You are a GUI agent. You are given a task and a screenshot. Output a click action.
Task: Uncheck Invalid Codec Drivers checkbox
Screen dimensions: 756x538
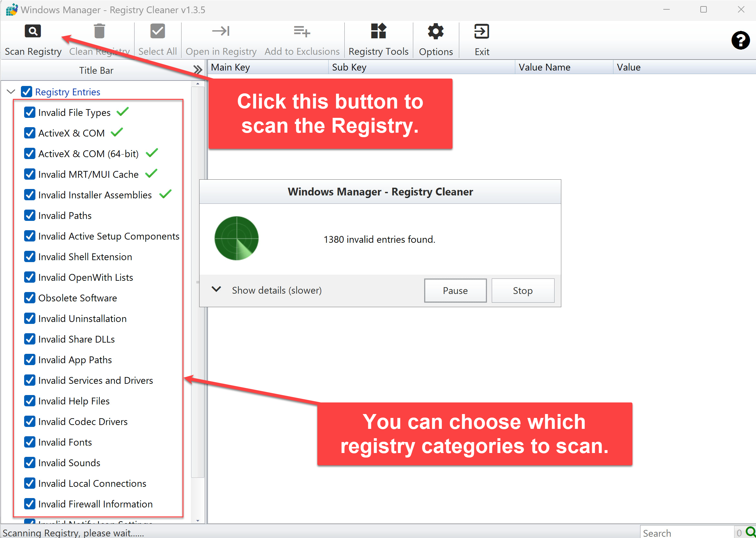30,421
